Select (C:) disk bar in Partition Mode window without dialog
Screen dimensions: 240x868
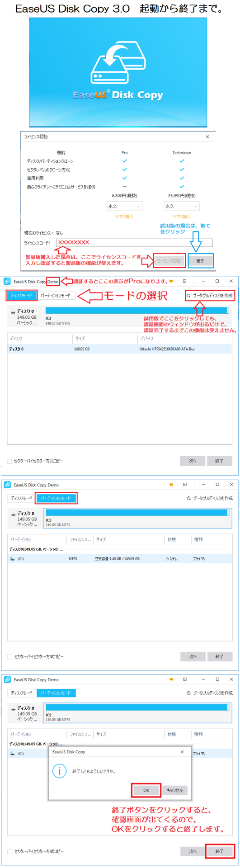point(137,518)
